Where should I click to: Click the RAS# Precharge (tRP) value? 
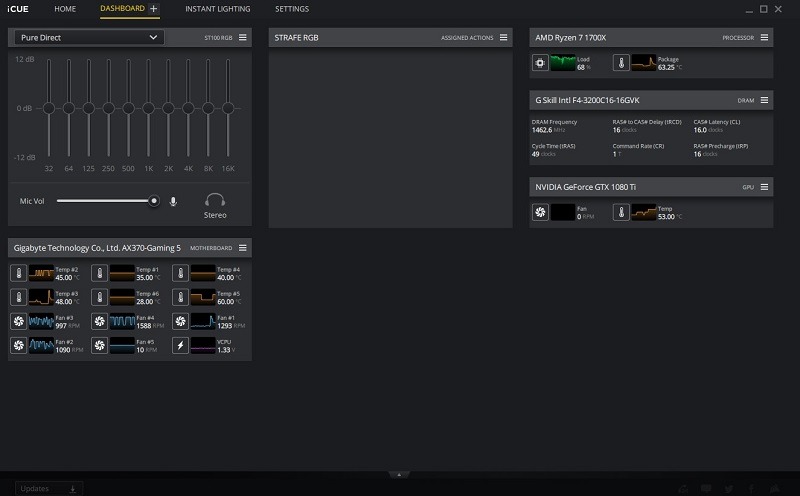coord(706,154)
